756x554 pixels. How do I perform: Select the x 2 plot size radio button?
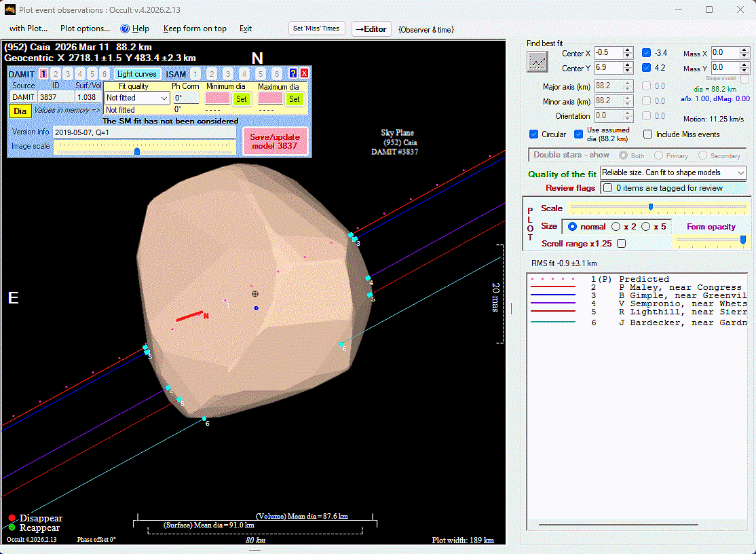click(616, 227)
